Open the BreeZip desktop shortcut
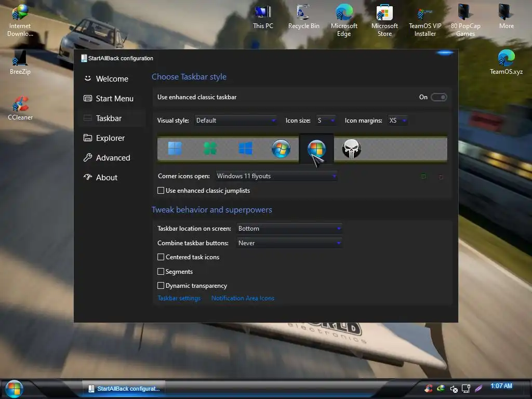This screenshot has height=399, width=532. coord(20,62)
